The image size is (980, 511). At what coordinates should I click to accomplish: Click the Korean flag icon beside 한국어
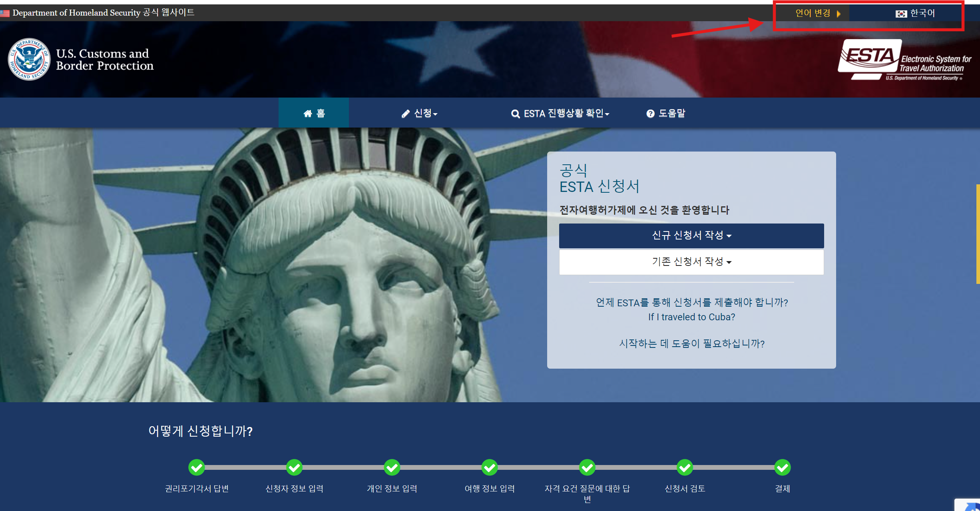tap(901, 14)
